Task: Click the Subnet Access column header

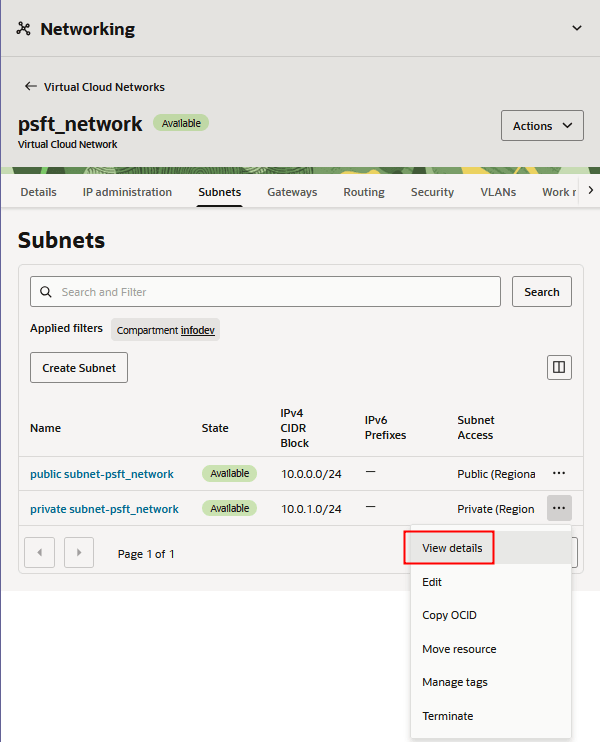Action: tap(476, 427)
